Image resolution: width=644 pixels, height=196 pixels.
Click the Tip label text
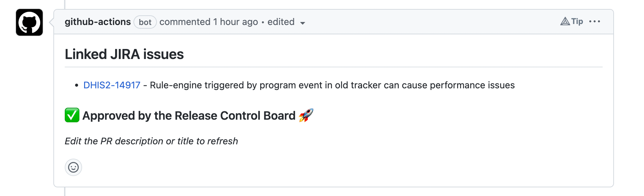(x=577, y=21)
